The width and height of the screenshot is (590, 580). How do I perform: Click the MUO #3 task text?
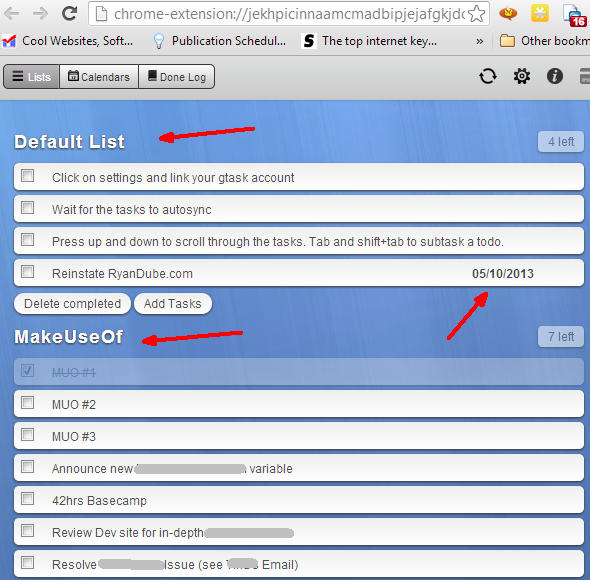(74, 437)
